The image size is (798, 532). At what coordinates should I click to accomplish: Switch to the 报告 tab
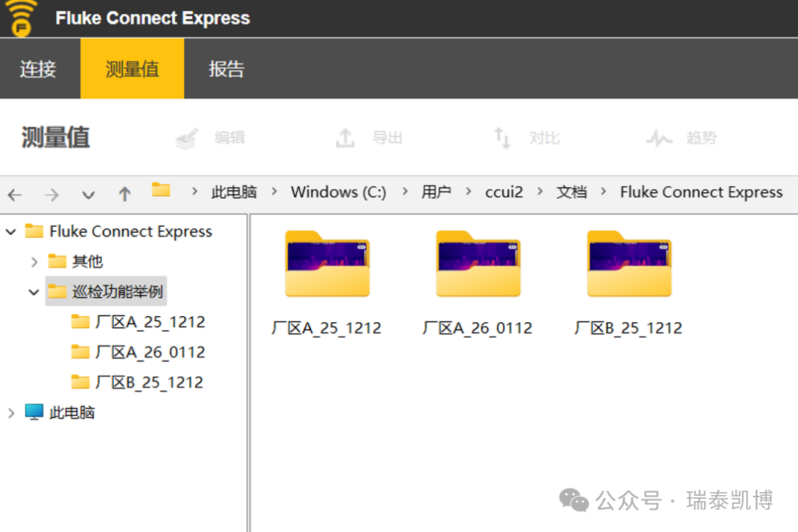coord(226,69)
